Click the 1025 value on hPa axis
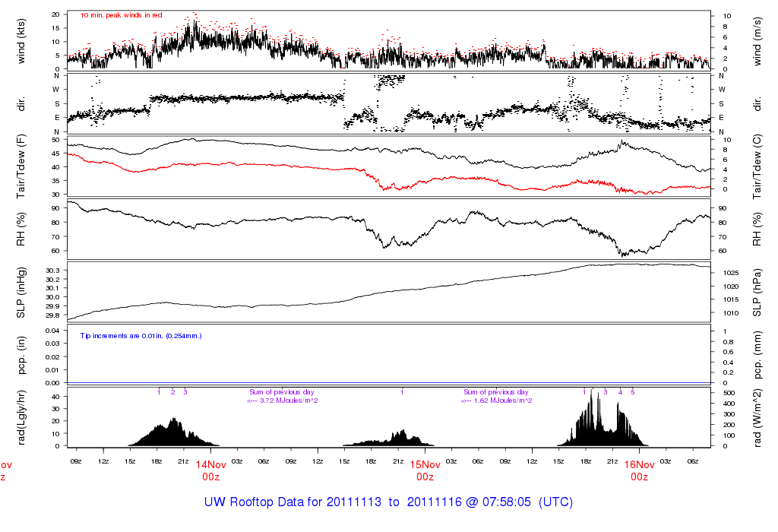Screen dimensions: 778x532 [730, 273]
